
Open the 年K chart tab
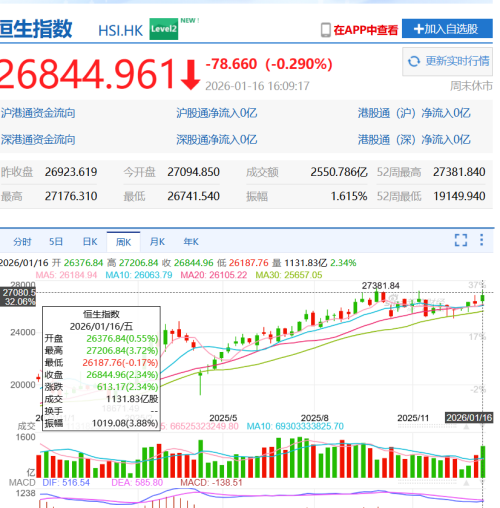(x=191, y=242)
